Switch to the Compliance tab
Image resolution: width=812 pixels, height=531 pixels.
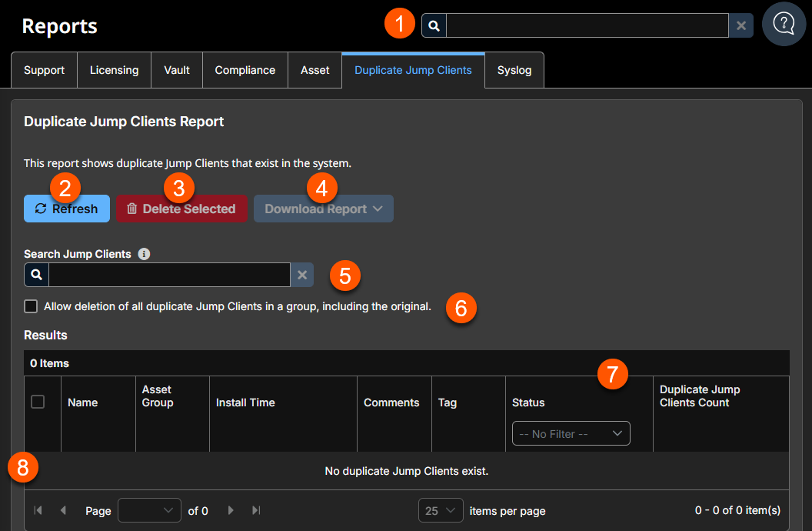click(x=245, y=70)
